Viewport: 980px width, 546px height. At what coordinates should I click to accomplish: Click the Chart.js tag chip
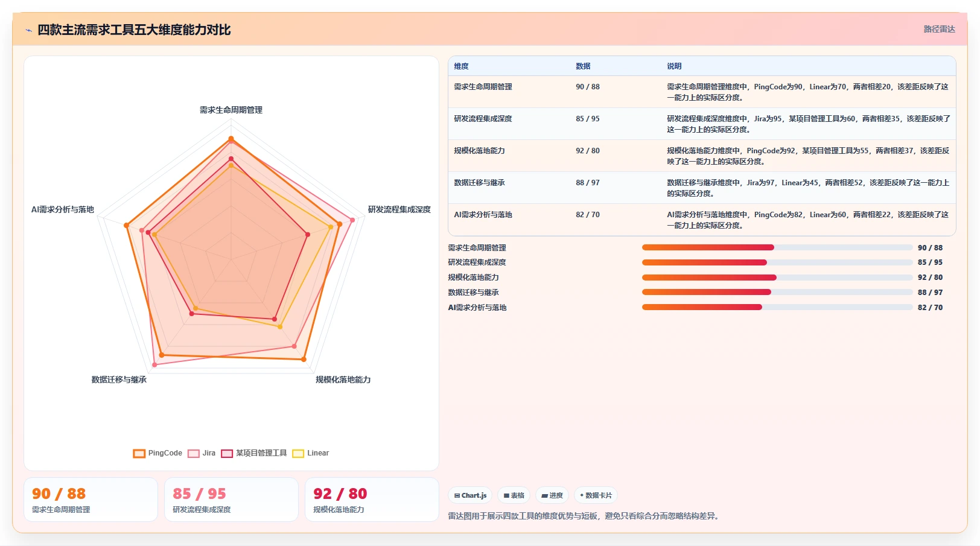(x=470, y=495)
